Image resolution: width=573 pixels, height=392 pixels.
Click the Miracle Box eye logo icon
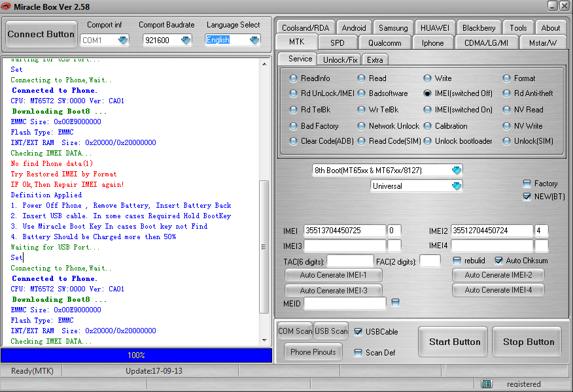7,7
